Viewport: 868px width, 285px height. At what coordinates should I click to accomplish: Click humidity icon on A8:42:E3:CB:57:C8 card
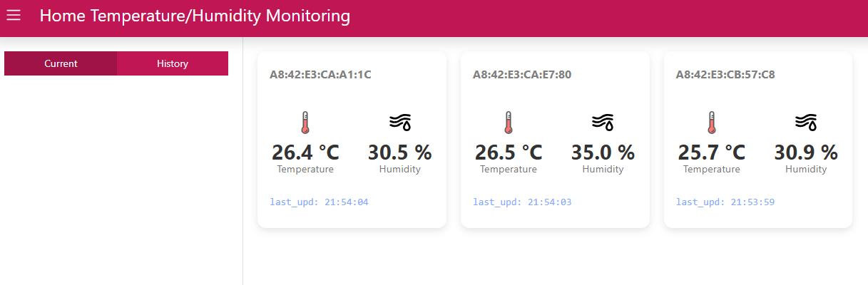point(806,123)
